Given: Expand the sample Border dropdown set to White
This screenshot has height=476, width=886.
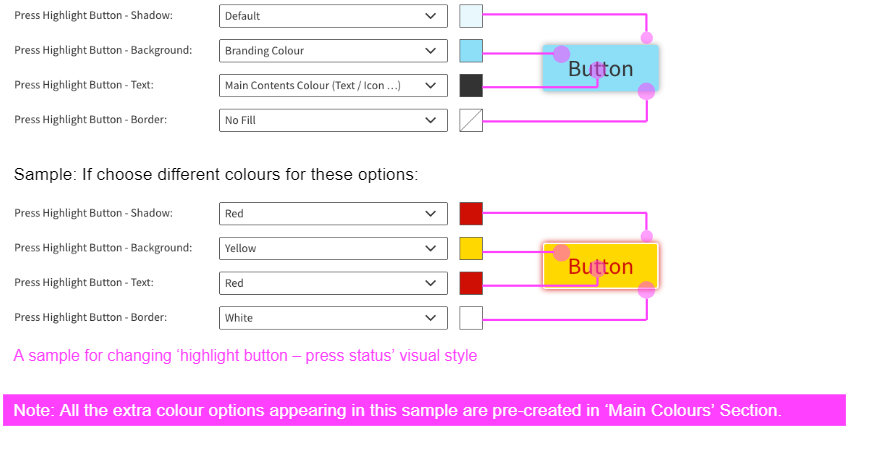Looking at the screenshot, I should click(333, 319).
